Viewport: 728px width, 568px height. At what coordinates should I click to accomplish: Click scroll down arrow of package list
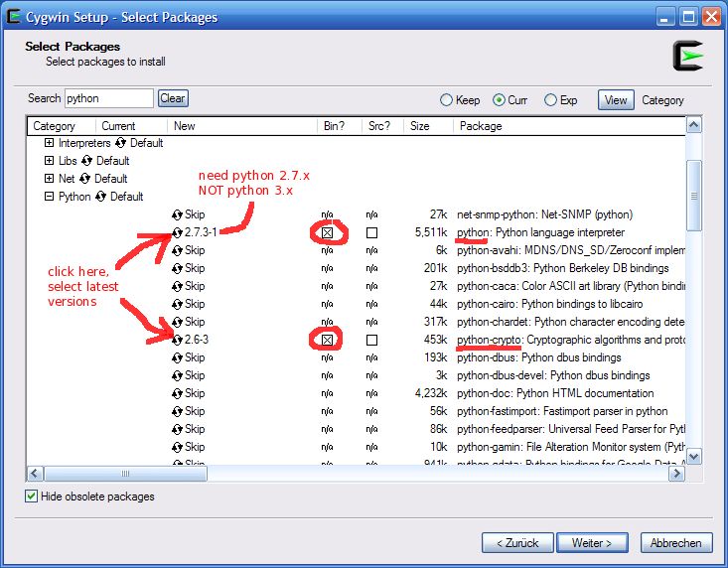693,457
